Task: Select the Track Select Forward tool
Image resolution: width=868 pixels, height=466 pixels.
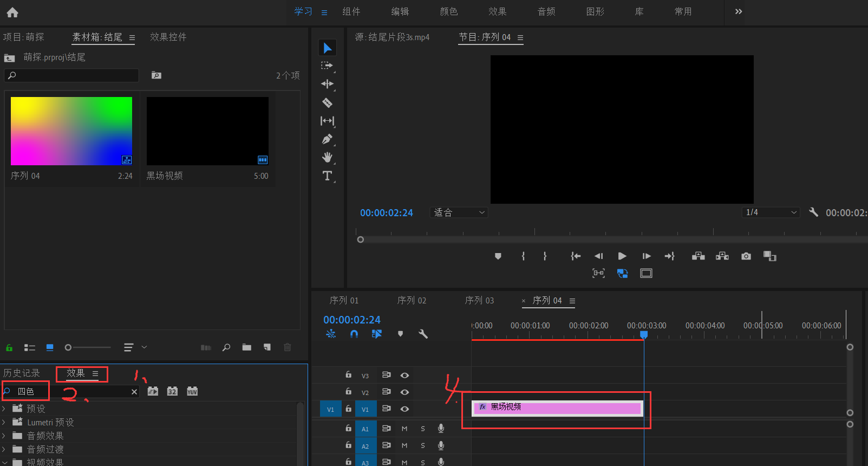Action: click(327, 66)
